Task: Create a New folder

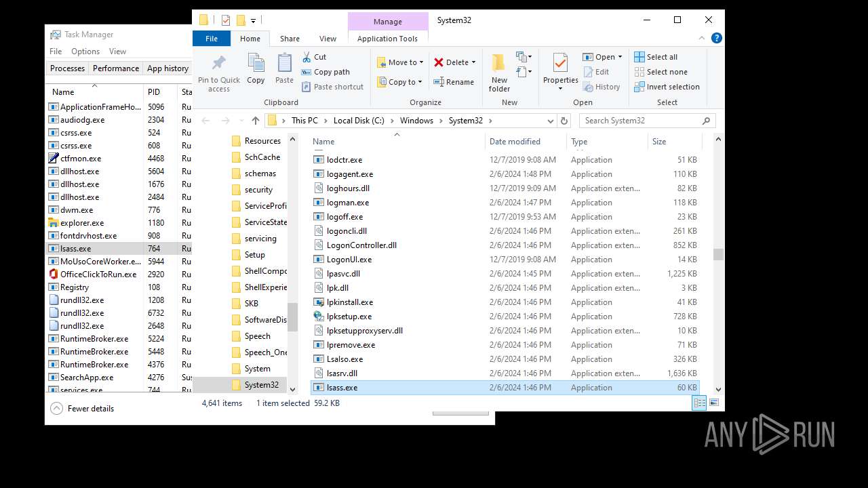Action: point(499,73)
